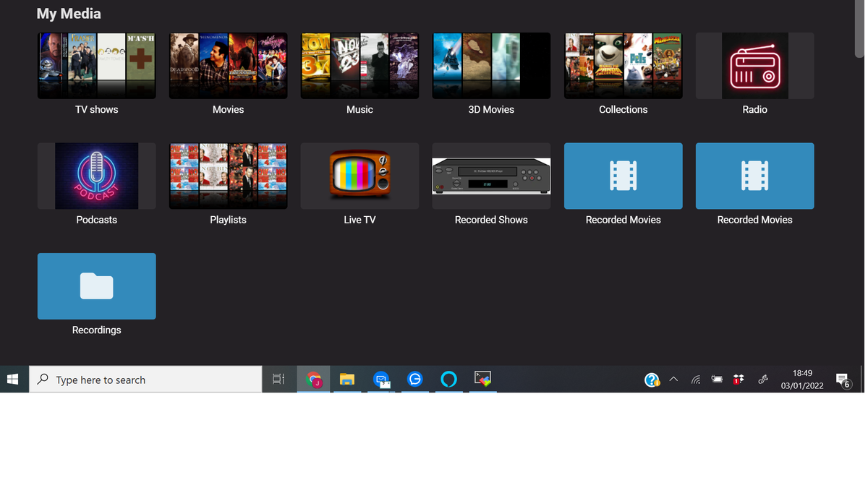Image resolution: width=868 pixels, height=488 pixels.
Task: Open the Movies library tile
Action: (x=228, y=66)
